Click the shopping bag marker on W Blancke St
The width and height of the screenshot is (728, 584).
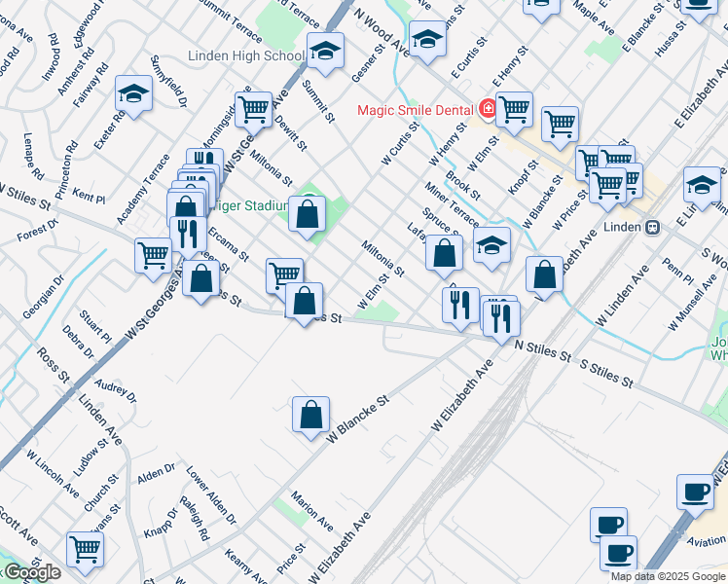(x=310, y=415)
